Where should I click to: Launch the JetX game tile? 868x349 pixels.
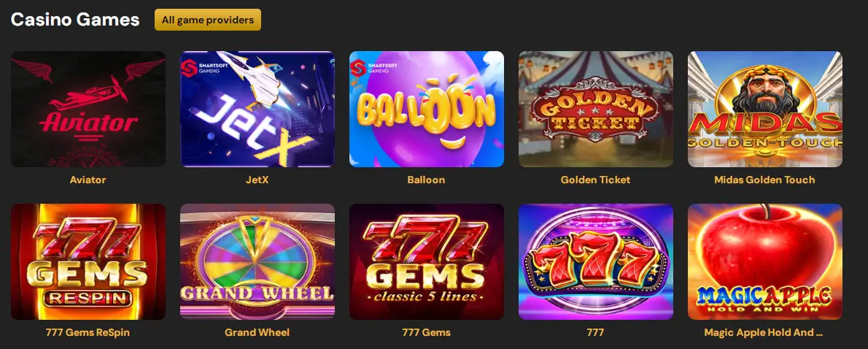tap(257, 109)
